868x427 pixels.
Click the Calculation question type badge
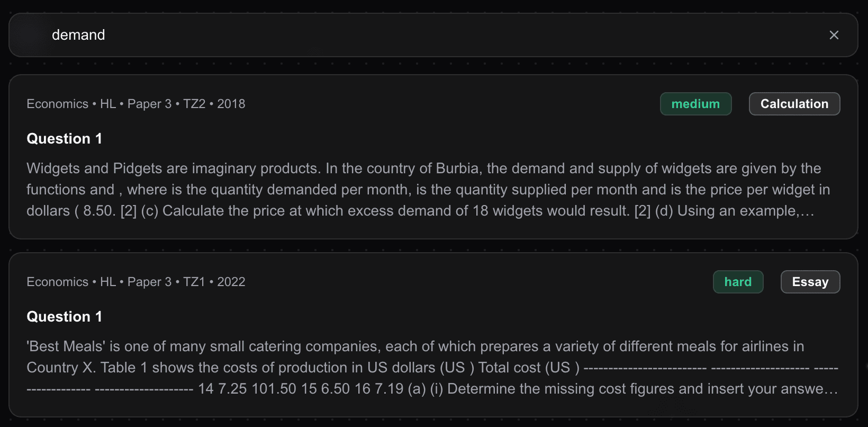pos(794,104)
